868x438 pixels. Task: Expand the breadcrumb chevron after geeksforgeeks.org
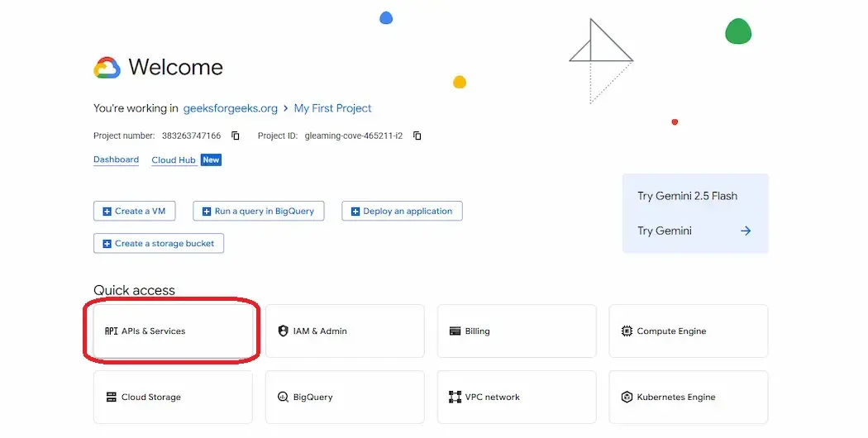pos(286,108)
